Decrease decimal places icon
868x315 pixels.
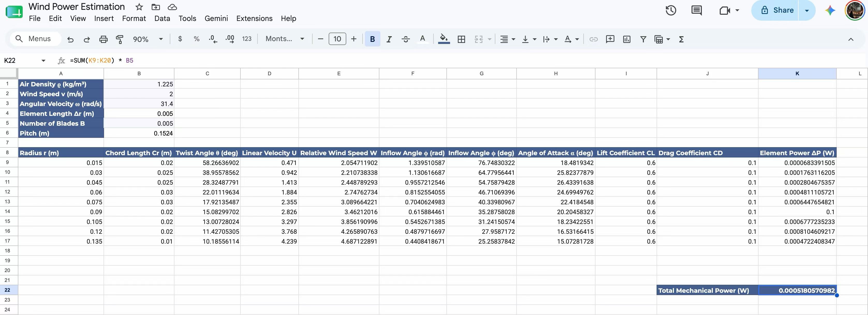(x=213, y=39)
